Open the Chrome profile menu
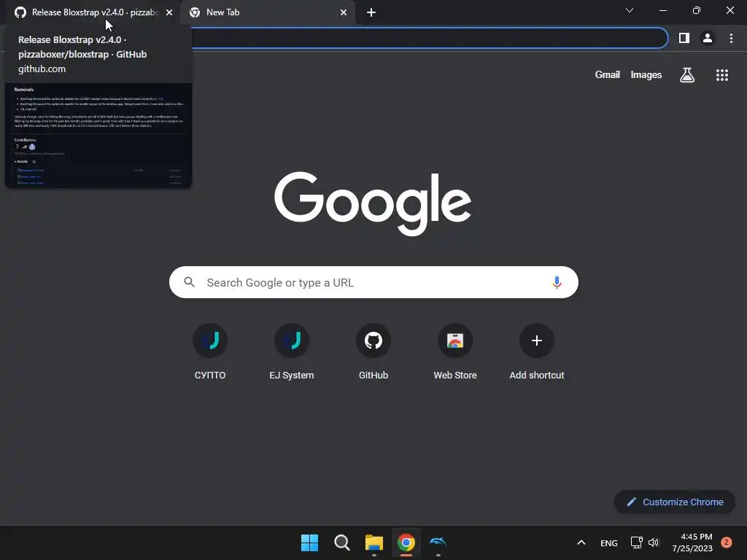Image resolution: width=747 pixels, height=560 pixels. (708, 38)
